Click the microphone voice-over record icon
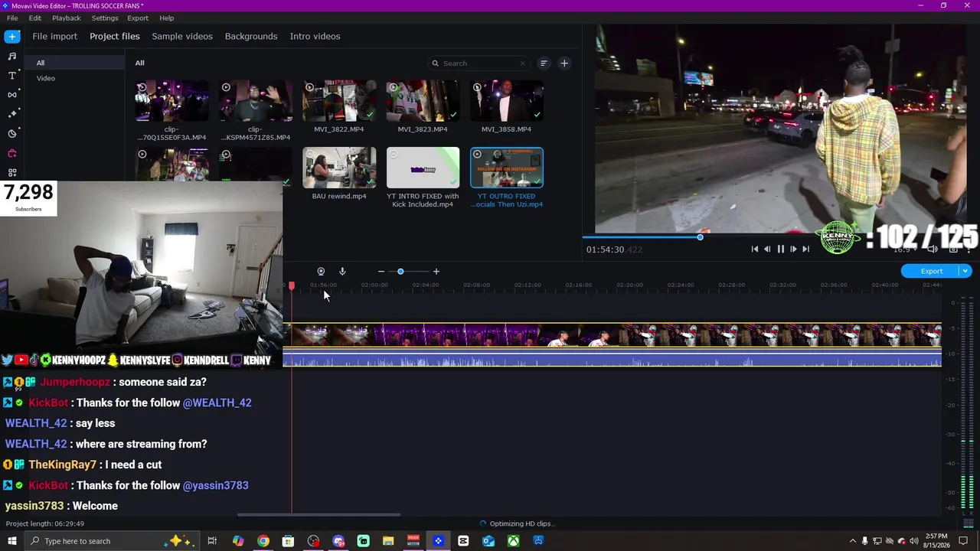 click(342, 272)
